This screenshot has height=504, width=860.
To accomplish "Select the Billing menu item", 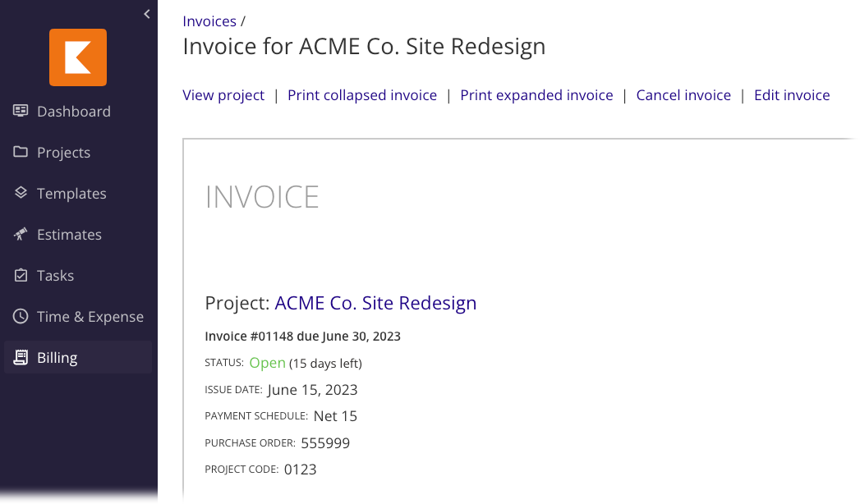I will [x=78, y=357].
